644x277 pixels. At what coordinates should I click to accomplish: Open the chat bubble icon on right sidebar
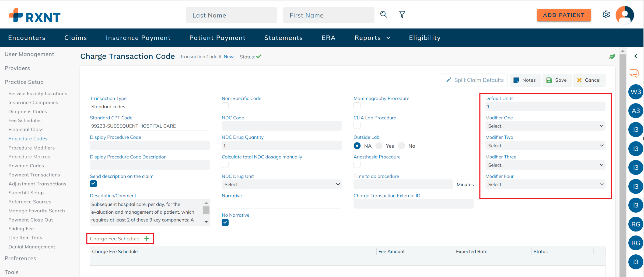coord(635,73)
